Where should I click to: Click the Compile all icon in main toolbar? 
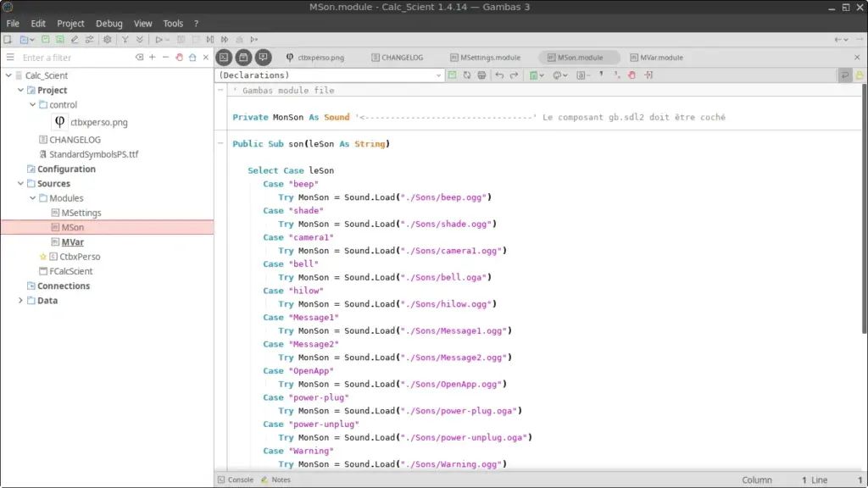click(x=140, y=39)
